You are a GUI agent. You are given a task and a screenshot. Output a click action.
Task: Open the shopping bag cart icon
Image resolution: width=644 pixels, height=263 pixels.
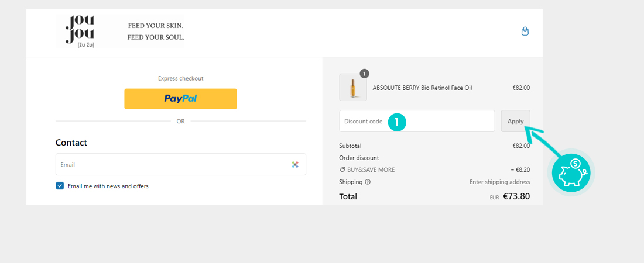coord(525,31)
